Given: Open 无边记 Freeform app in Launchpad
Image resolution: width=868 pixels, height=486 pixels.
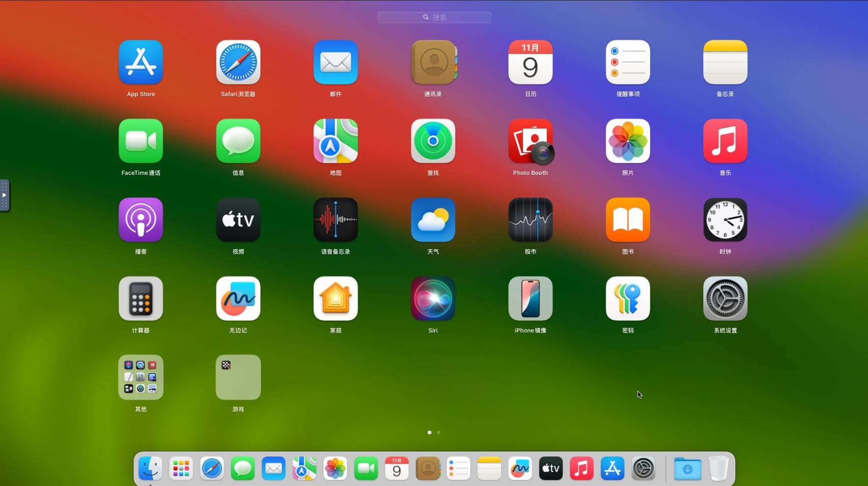Looking at the screenshot, I should coord(238,298).
